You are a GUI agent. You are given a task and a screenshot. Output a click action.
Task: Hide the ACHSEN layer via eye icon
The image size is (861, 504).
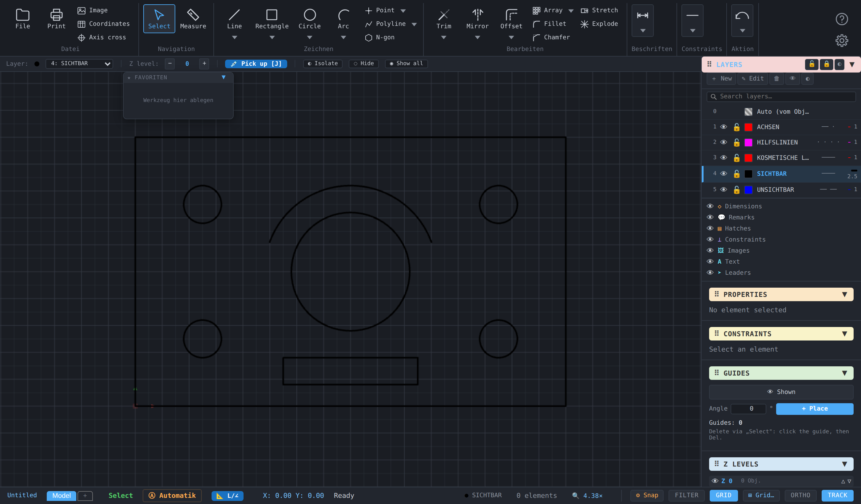(724, 127)
